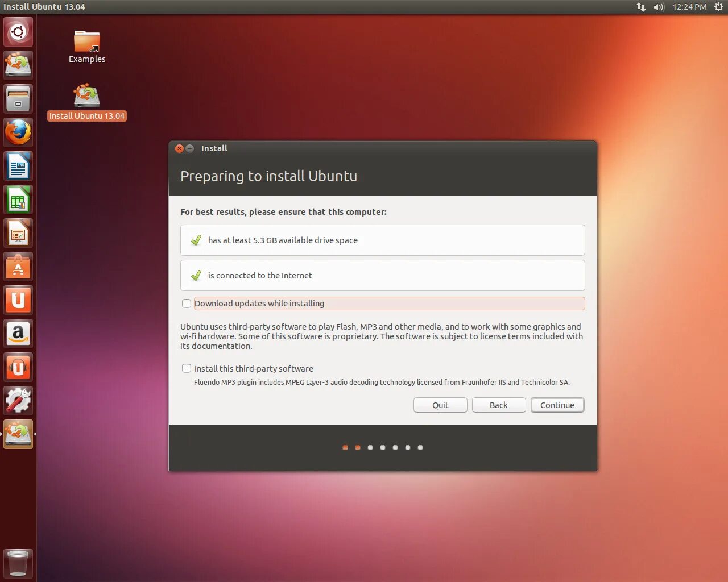728x582 pixels.
Task: Open the Amazon launcher
Action: click(18, 334)
